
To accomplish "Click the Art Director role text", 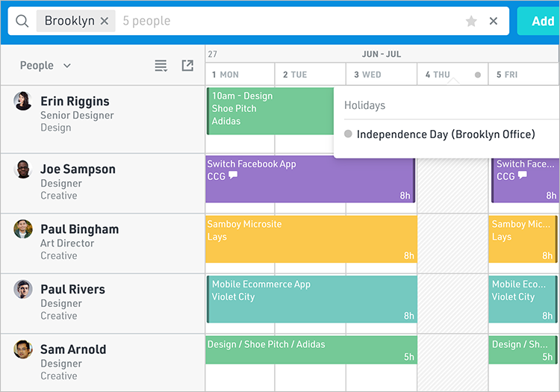I will coord(67,243).
